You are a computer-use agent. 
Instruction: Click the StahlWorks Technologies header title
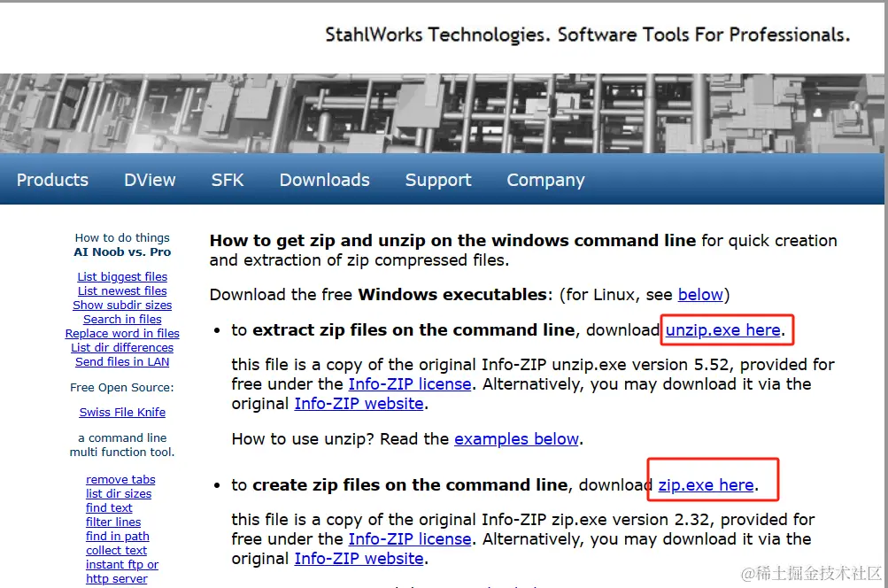click(588, 35)
